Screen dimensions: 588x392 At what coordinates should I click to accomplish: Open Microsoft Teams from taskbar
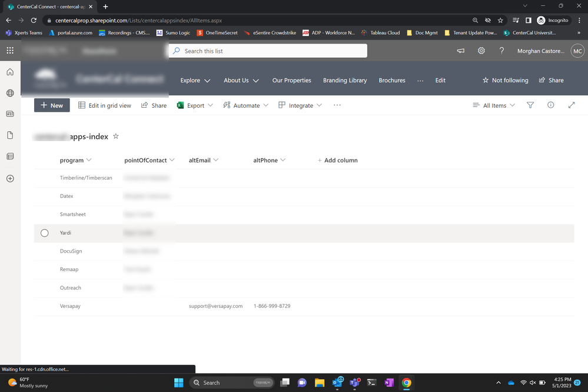(354, 383)
